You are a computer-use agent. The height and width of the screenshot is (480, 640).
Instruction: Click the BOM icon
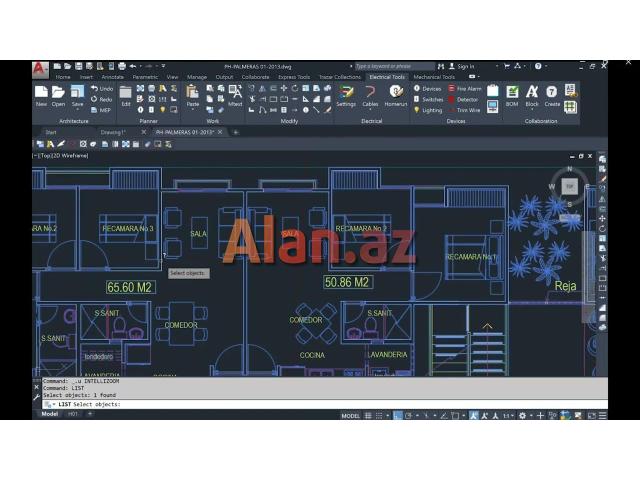click(512, 92)
